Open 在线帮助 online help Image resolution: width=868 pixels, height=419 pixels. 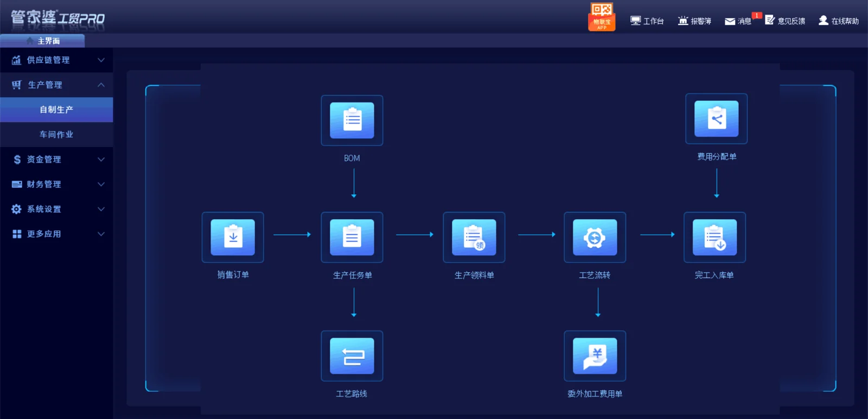pyautogui.click(x=839, y=21)
